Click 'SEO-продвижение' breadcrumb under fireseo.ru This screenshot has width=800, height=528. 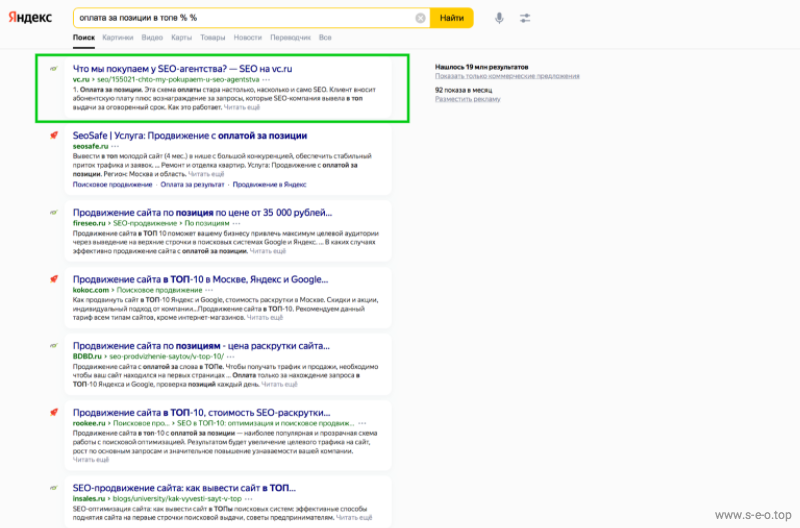(x=145, y=223)
